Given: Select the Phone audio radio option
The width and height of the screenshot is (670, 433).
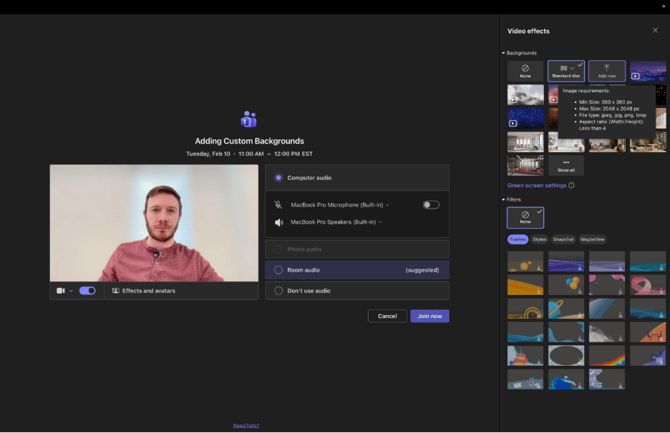Looking at the screenshot, I should pos(279,249).
